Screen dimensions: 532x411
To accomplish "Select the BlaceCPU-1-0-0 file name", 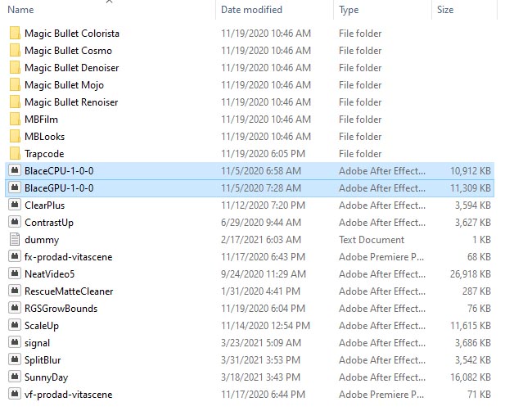I will [x=59, y=171].
